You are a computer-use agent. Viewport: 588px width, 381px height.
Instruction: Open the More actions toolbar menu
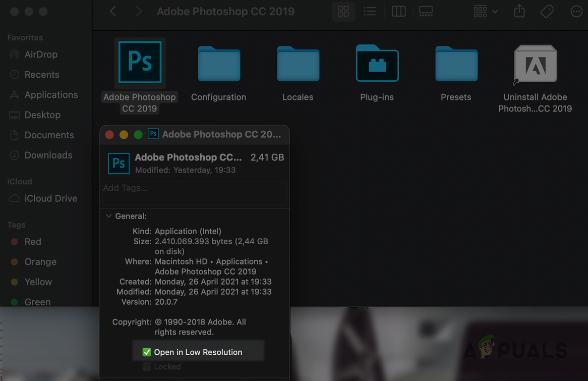[576, 12]
